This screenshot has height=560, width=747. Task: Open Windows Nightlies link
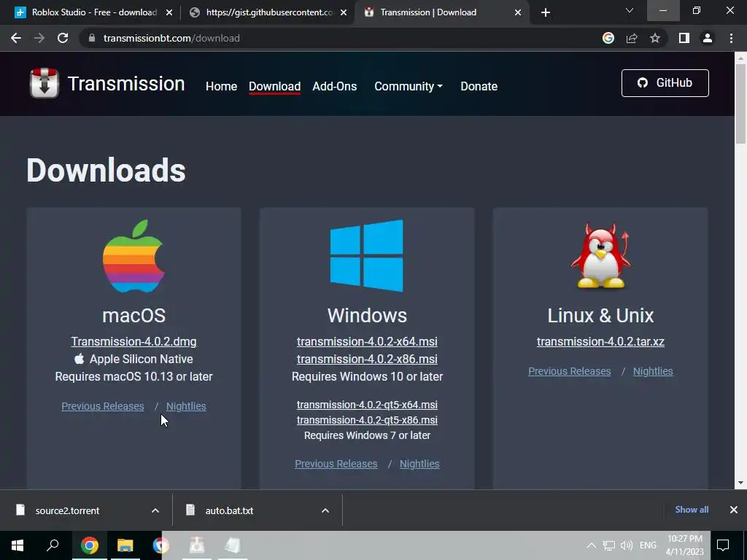pyautogui.click(x=419, y=464)
